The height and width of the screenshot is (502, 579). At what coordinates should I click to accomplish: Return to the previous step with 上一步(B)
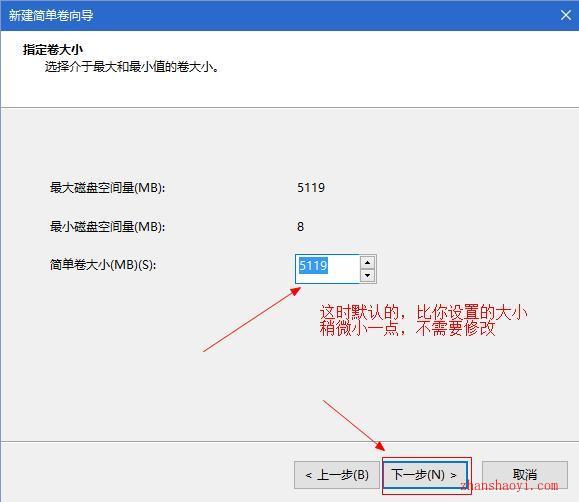[x=337, y=475]
